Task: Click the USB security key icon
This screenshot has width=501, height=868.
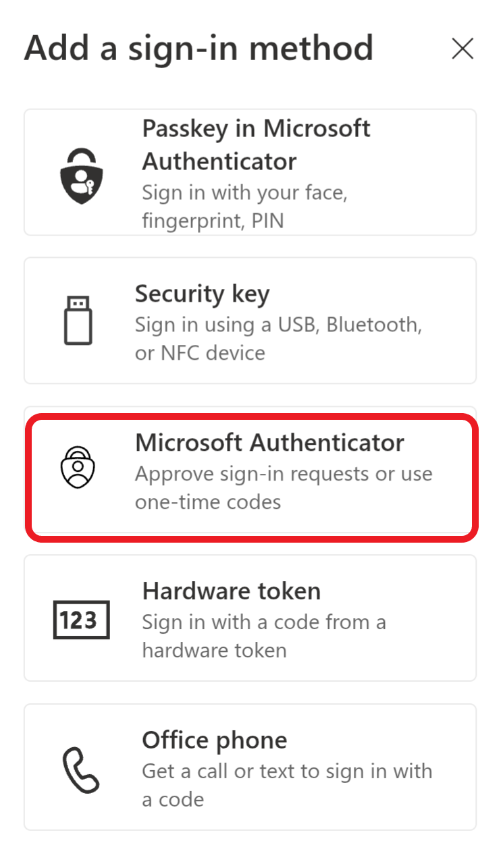Action: point(78,321)
